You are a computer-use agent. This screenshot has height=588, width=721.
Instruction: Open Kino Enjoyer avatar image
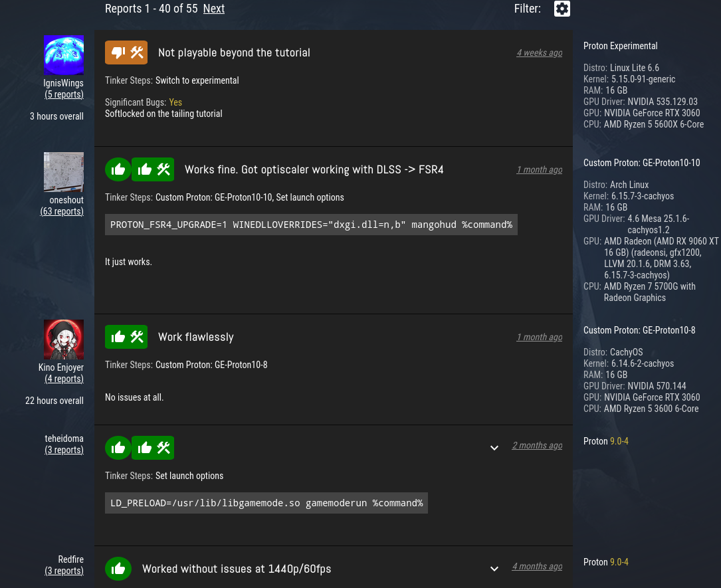[64, 340]
